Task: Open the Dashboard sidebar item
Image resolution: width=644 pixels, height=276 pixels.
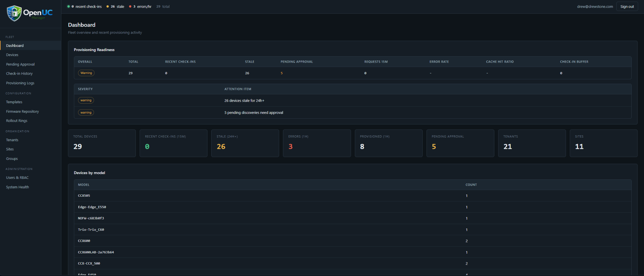Action: click(31, 46)
